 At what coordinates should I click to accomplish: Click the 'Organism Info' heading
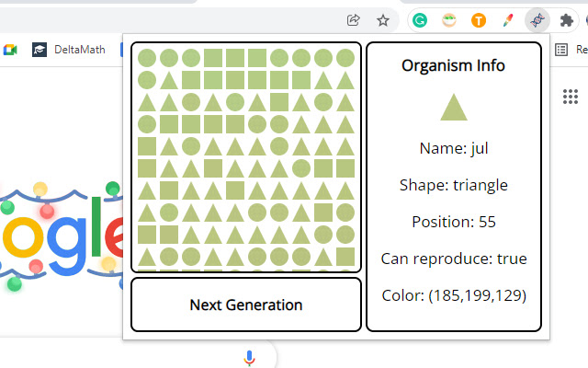[453, 65]
